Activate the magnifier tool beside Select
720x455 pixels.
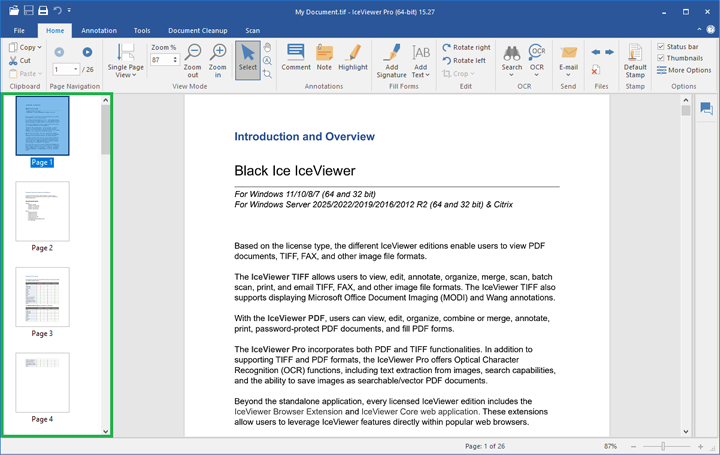point(267,61)
